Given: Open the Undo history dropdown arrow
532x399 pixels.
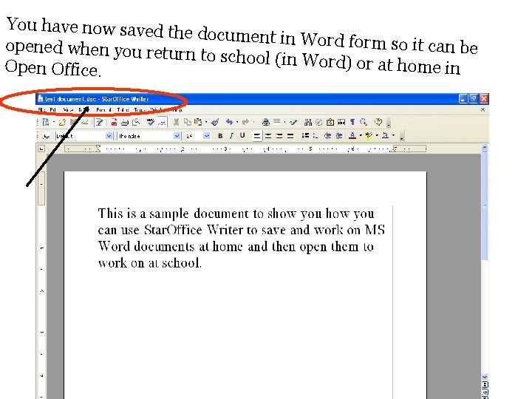Looking at the screenshot, I should point(237,122).
